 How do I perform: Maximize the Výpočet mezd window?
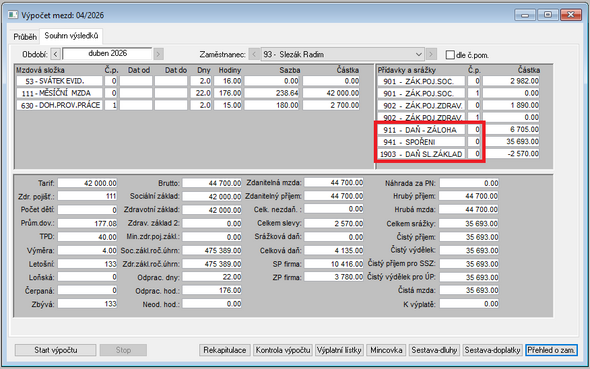pyautogui.click(x=548, y=15)
